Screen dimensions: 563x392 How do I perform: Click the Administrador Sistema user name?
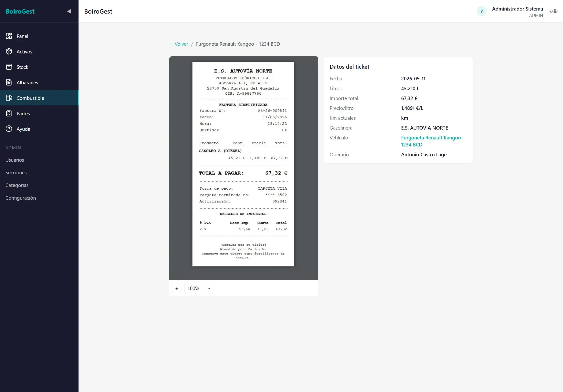coord(517,9)
